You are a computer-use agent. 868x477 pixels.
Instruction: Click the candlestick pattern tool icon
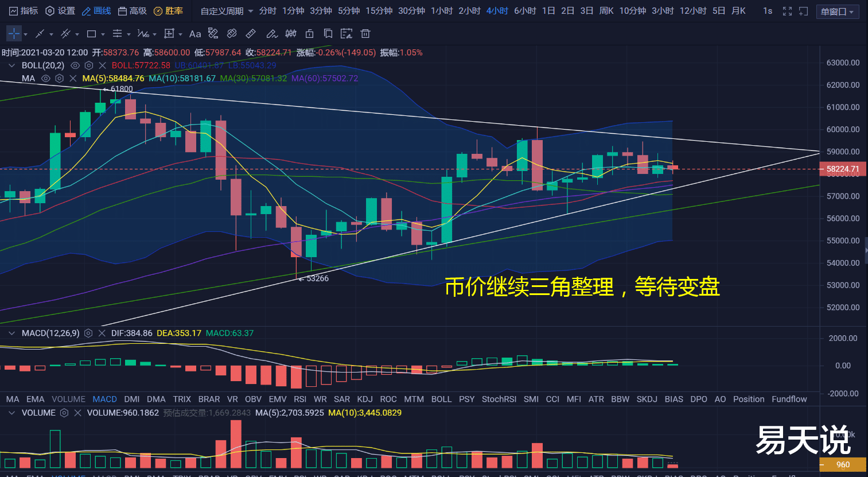click(x=291, y=33)
